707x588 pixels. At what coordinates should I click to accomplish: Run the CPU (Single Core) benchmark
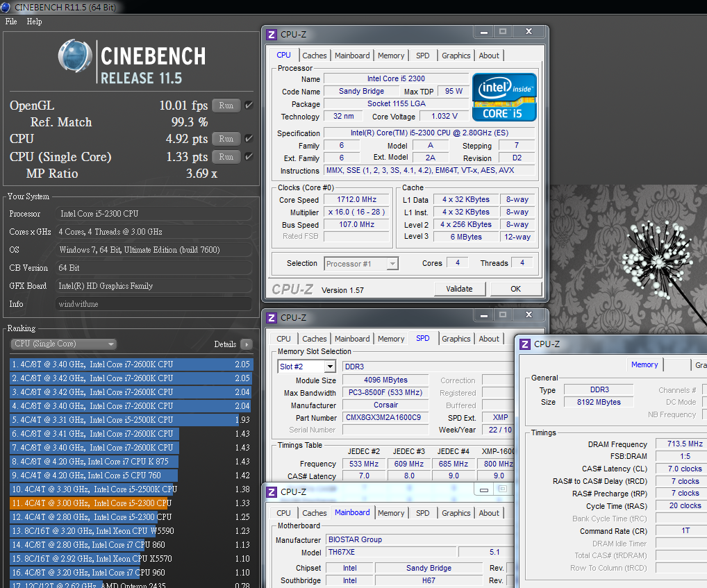pyautogui.click(x=226, y=157)
